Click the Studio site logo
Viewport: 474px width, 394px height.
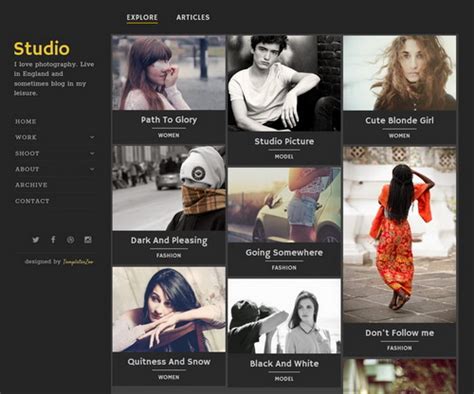pyautogui.click(x=42, y=49)
